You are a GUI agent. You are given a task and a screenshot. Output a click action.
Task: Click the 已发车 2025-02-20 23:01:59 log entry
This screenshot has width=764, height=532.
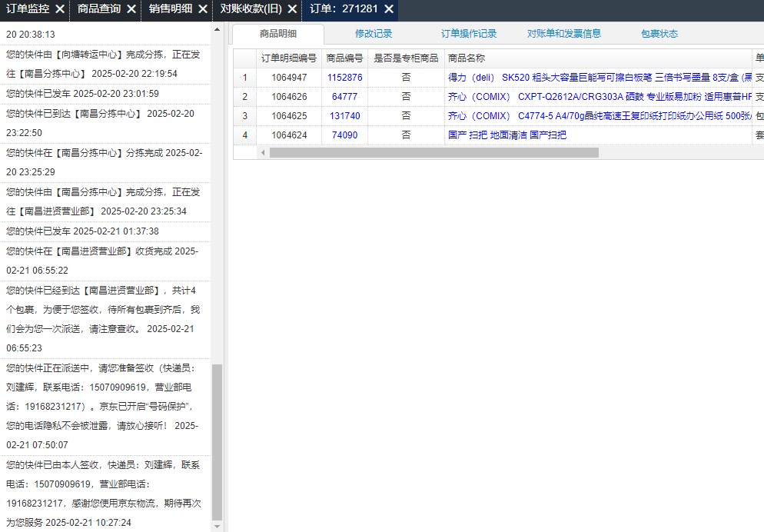click(105, 94)
